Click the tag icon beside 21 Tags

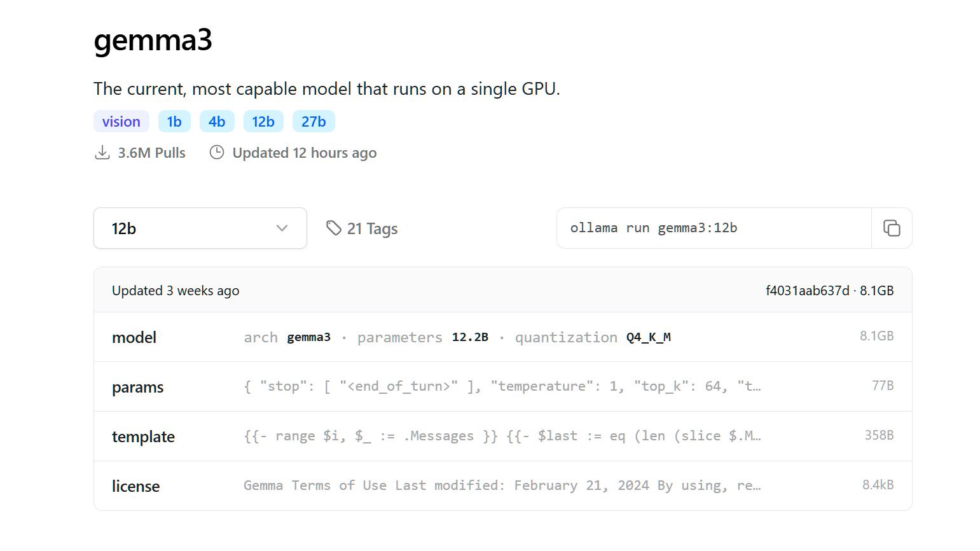pos(333,228)
